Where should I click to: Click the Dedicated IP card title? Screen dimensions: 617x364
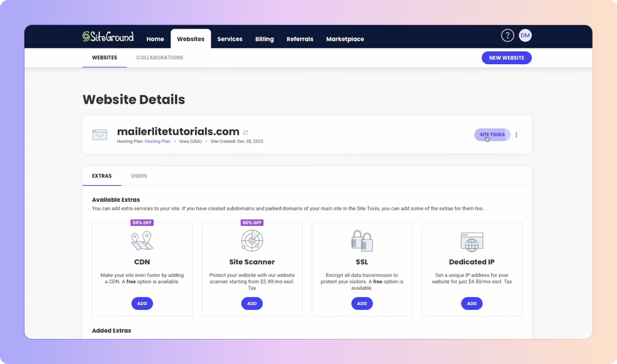472,262
